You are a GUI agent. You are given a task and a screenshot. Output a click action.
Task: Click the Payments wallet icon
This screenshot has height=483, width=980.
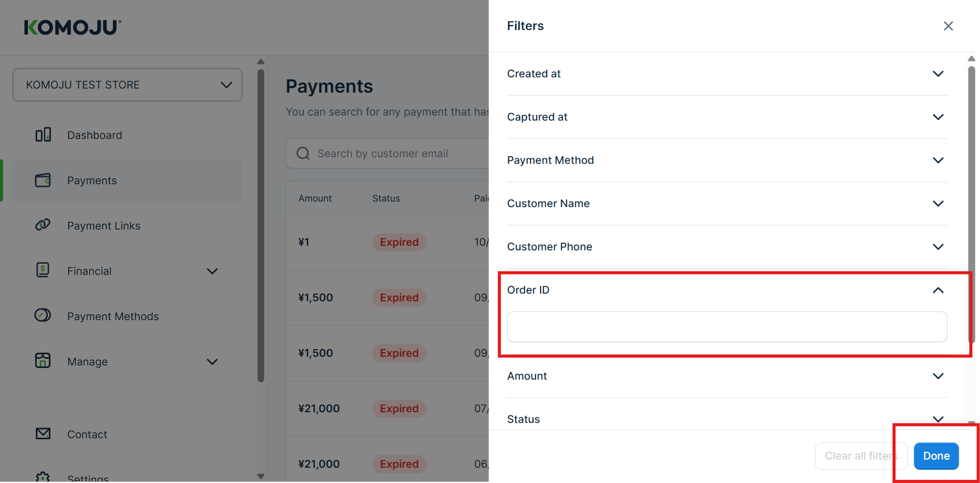43,180
